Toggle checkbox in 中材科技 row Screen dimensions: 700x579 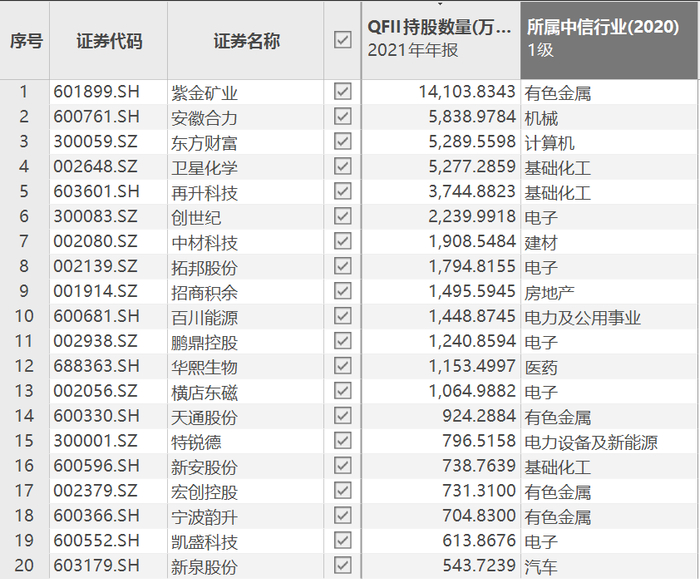tap(342, 242)
